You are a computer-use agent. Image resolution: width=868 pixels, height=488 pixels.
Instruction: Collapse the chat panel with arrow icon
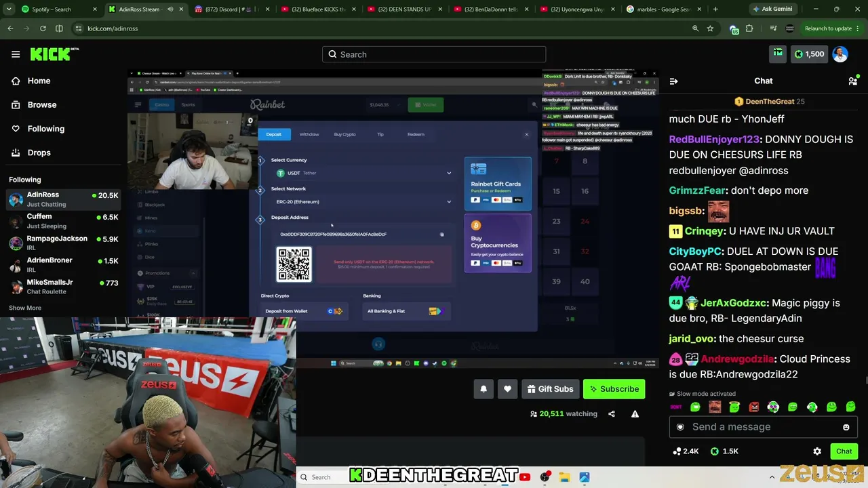tap(673, 81)
